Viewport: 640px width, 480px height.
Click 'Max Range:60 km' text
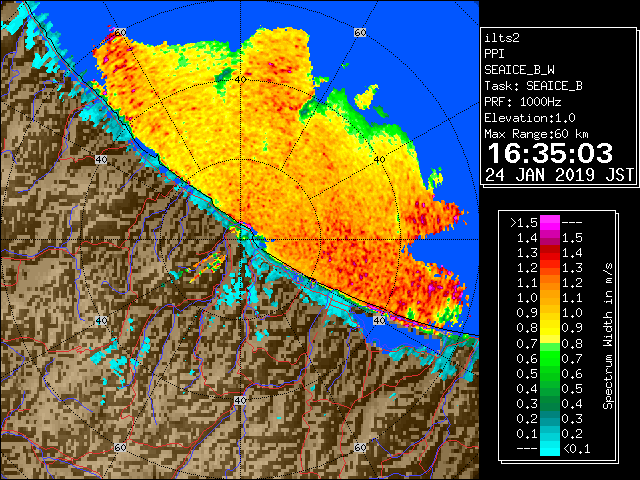(x=536, y=134)
